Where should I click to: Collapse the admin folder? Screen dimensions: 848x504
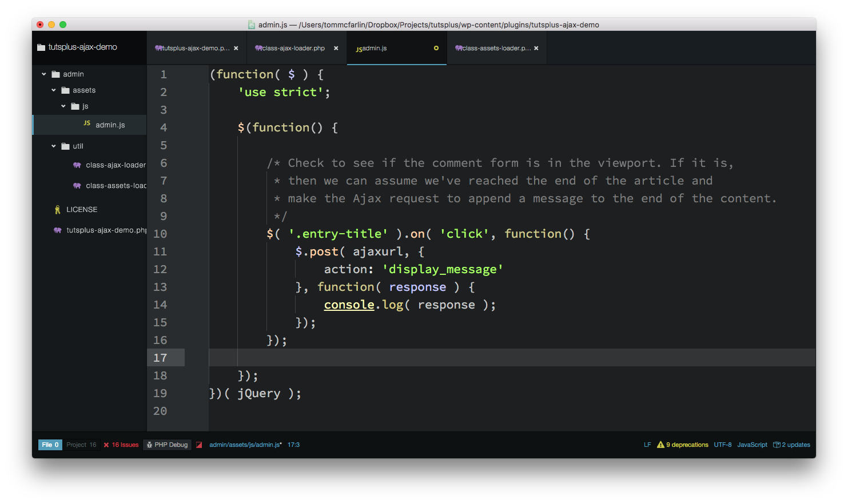click(x=44, y=74)
